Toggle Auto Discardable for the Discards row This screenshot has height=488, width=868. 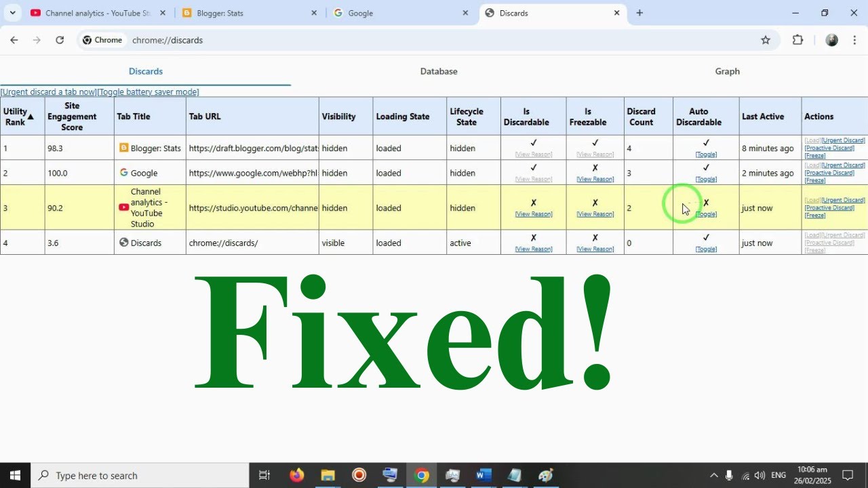[706, 249]
